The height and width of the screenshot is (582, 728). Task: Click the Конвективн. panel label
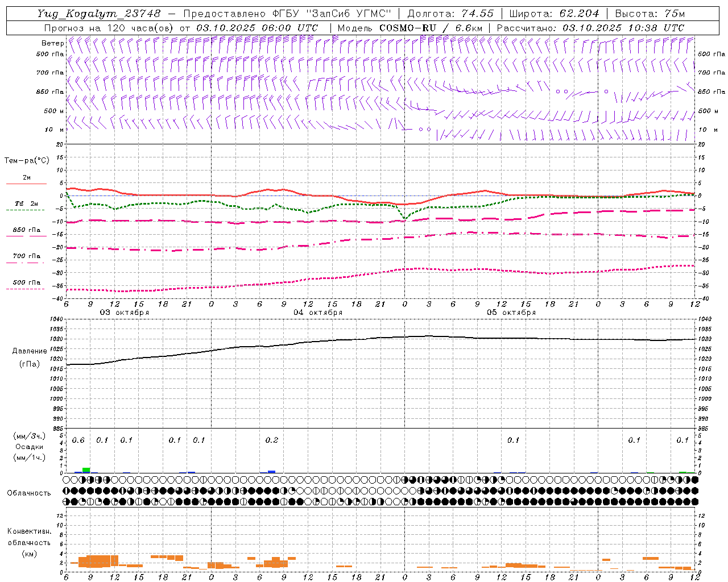29,531
